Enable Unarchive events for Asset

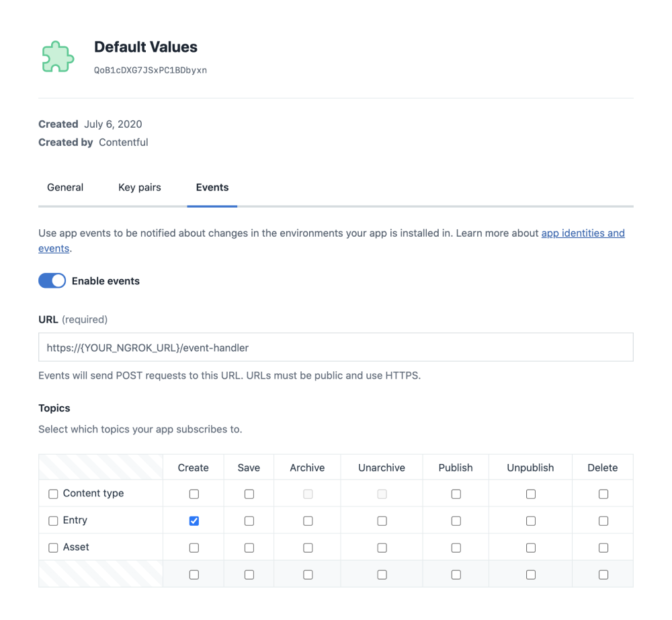(x=382, y=547)
